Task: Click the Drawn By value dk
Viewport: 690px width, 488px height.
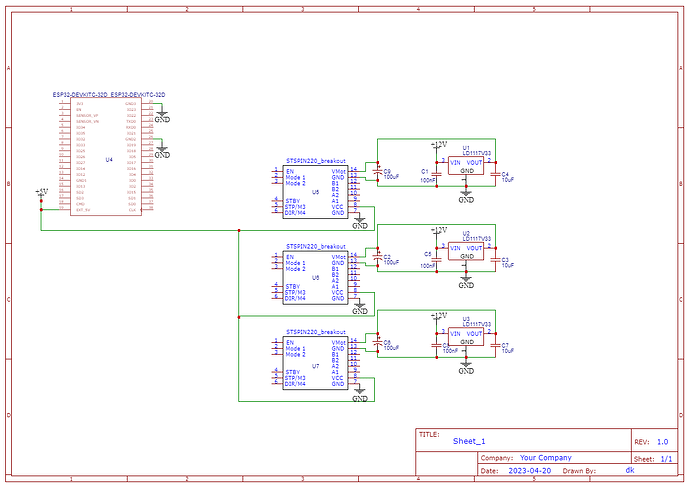Action: [x=630, y=470]
